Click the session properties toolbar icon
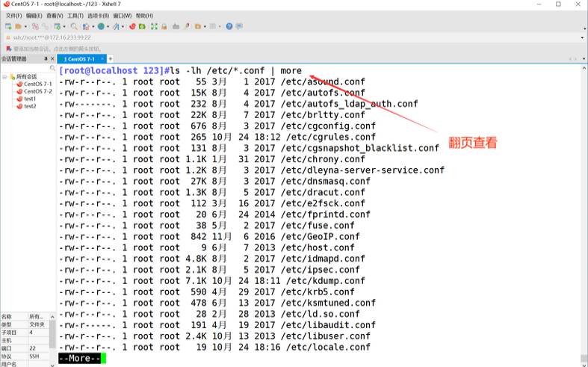Viewport: 588px width, 367px height. tap(86, 26)
